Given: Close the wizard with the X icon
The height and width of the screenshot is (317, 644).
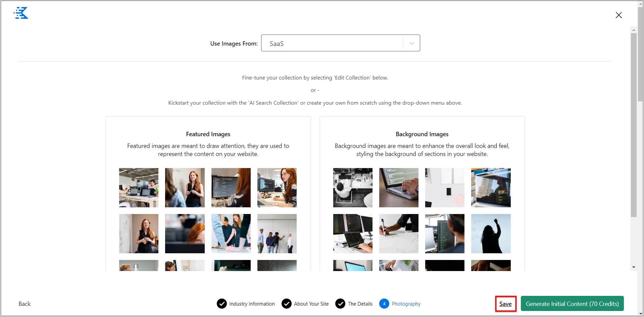Looking at the screenshot, I should (x=618, y=15).
